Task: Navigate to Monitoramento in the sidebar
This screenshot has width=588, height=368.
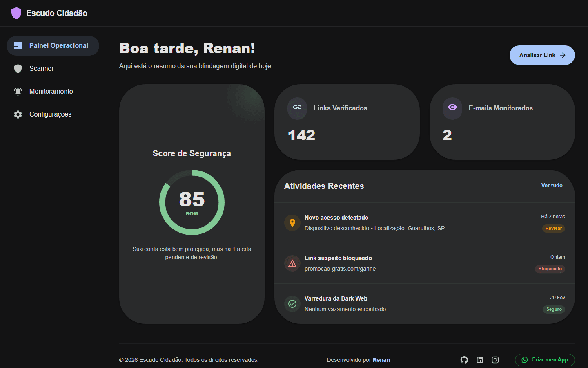Action: (53, 92)
